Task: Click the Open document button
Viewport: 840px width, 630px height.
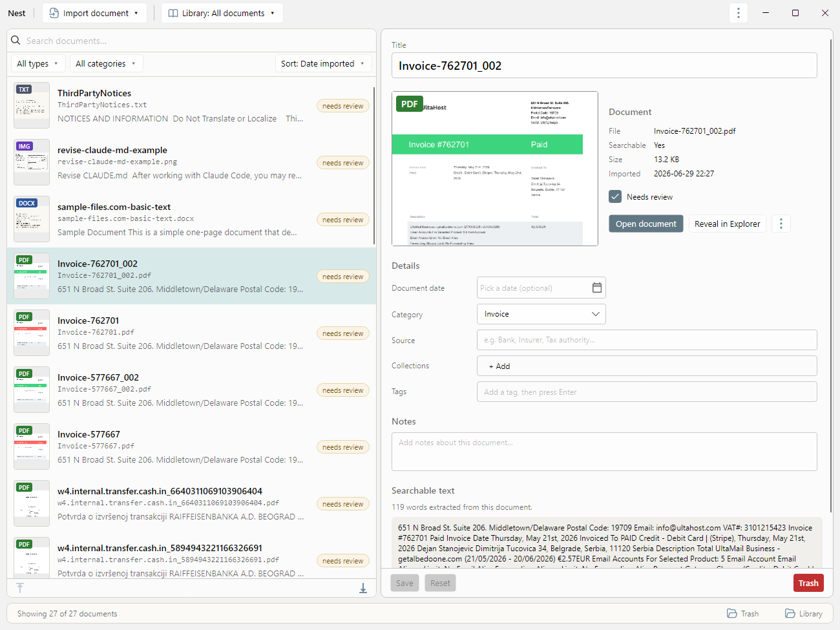Action: (646, 224)
